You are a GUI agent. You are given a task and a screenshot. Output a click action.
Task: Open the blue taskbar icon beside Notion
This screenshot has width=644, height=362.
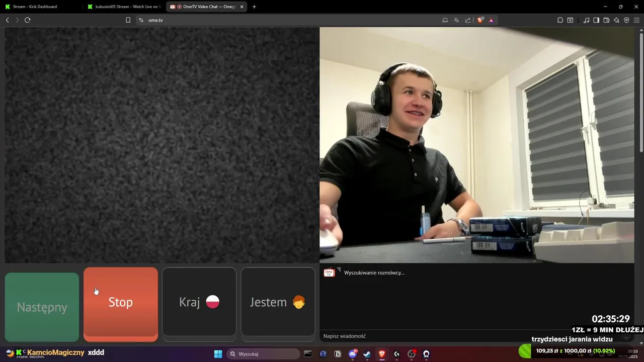coord(323,354)
